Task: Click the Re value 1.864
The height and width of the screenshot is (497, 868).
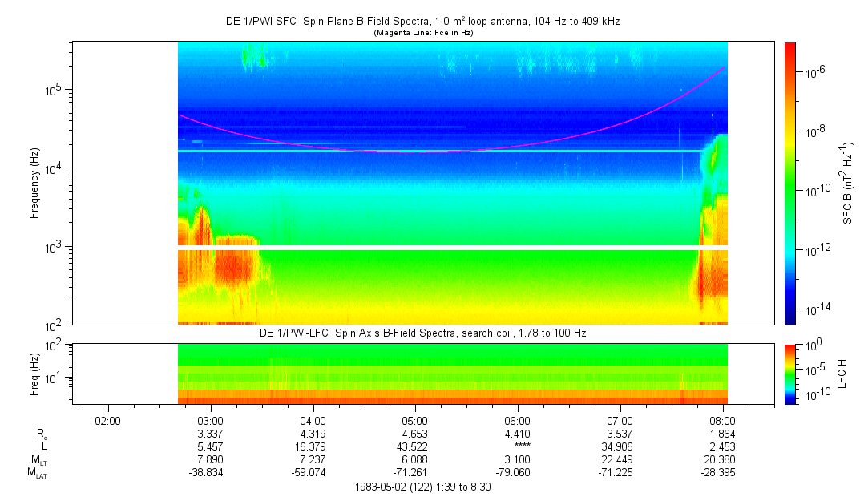Action: pos(723,434)
